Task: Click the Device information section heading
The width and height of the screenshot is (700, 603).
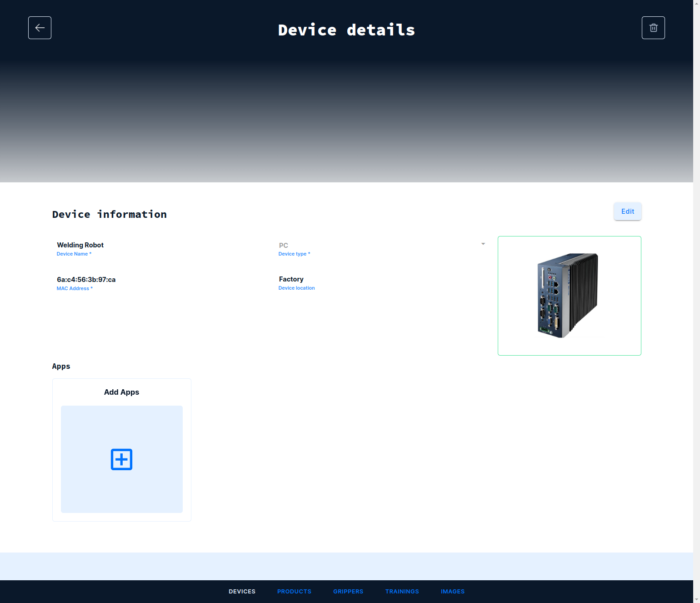Action: [x=110, y=214]
